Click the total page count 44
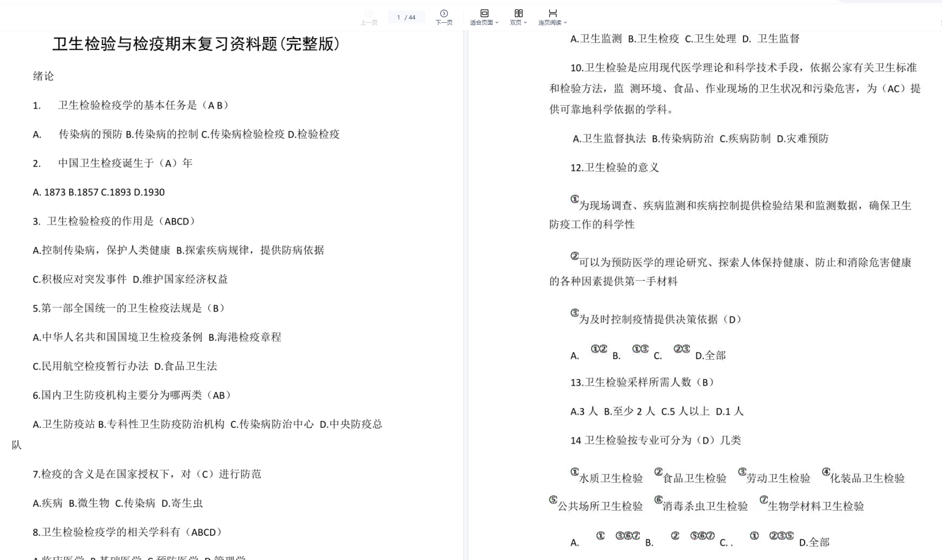942x560 pixels. tap(412, 18)
